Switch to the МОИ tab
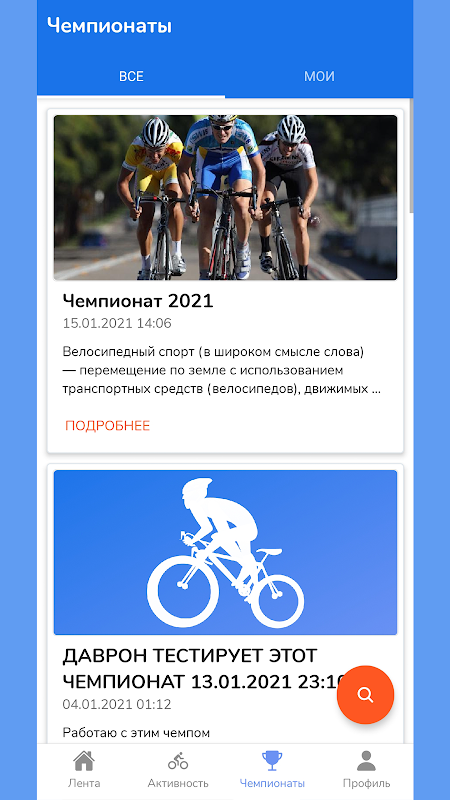Viewport: 450px width, 800px height. pos(319,77)
